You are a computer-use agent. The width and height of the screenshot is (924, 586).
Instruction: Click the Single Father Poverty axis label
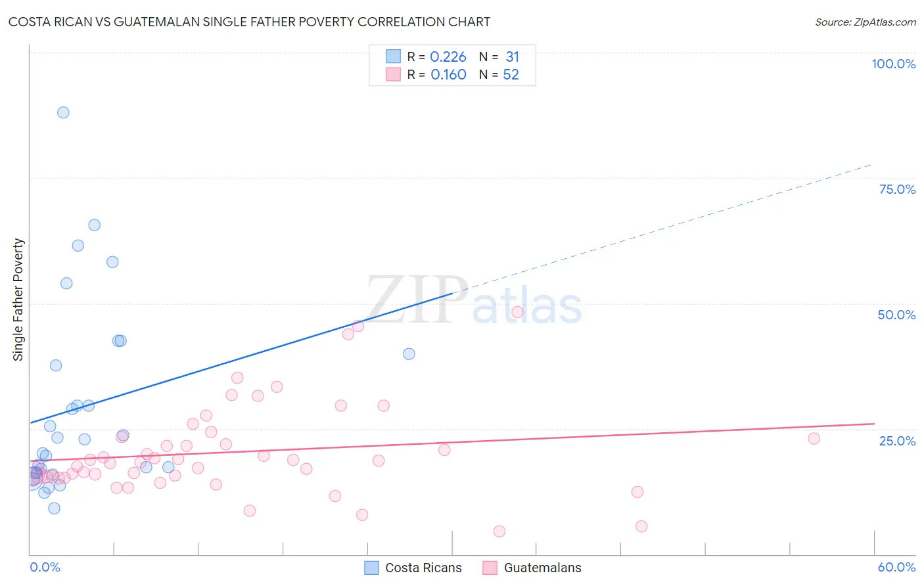pyautogui.click(x=18, y=299)
